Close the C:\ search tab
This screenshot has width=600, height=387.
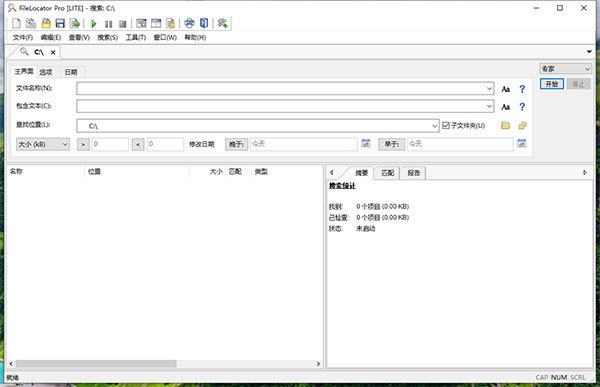(x=53, y=52)
